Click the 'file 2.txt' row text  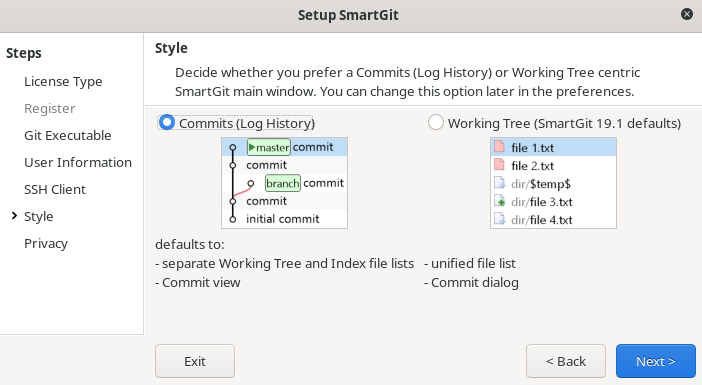tap(532, 166)
